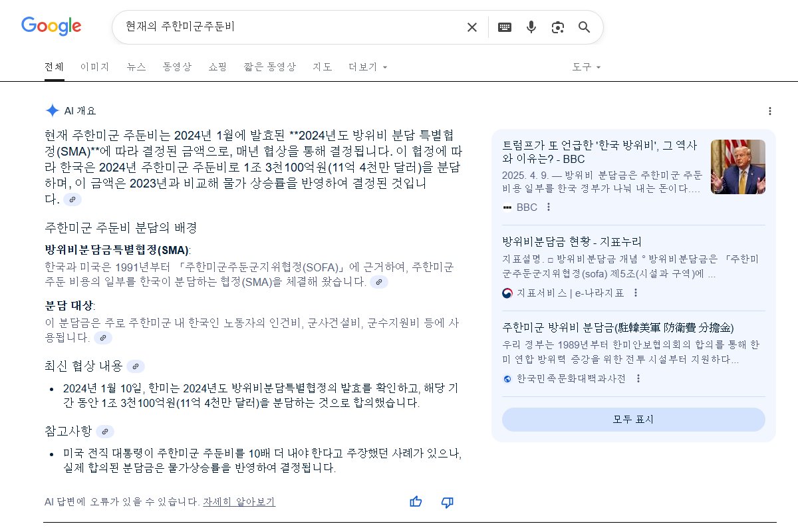Click the 주한미군 주둔비 분담의 배경 heading
The image size is (798, 532).
click(121, 227)
